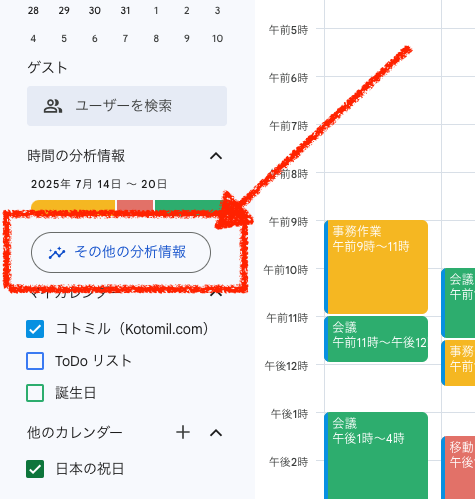Click yellow segment of time insights bar
This screenshot has height=499, width=475.
pos(73,205)
